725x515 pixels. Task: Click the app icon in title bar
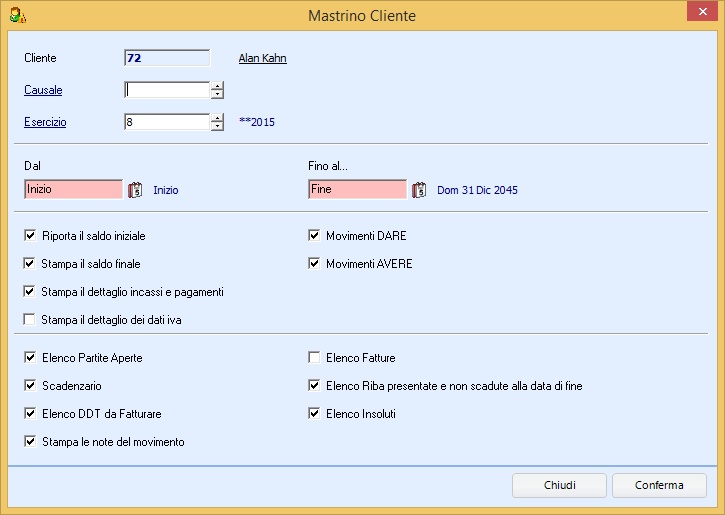tap(16, 16)
